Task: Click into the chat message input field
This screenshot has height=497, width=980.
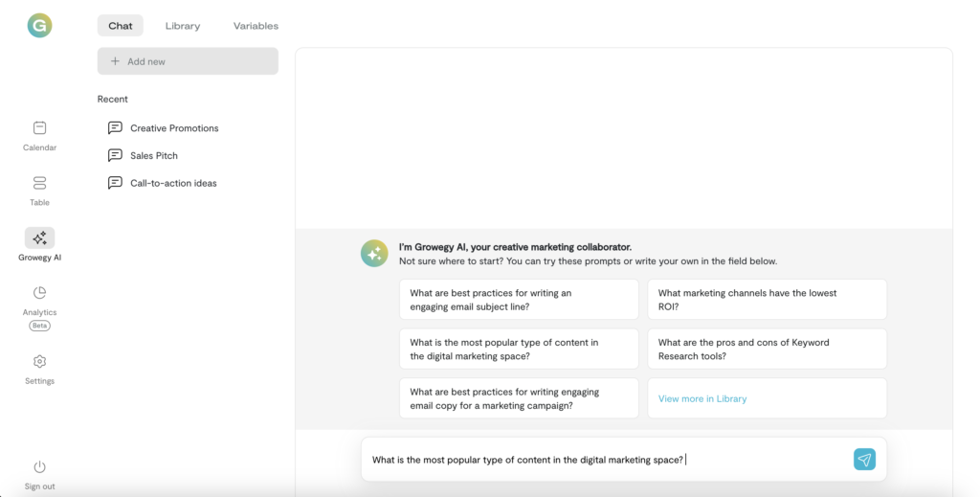Action: [603, 460]
